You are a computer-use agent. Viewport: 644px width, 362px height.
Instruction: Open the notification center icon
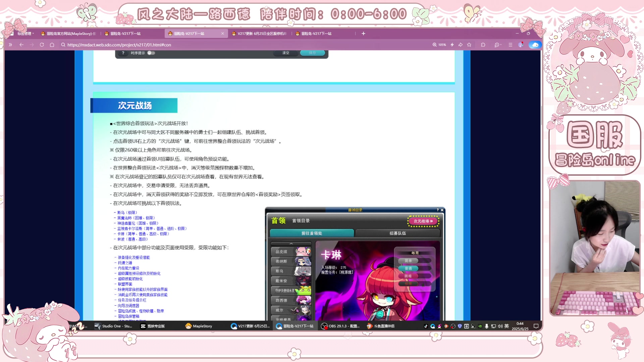point(536,326)
